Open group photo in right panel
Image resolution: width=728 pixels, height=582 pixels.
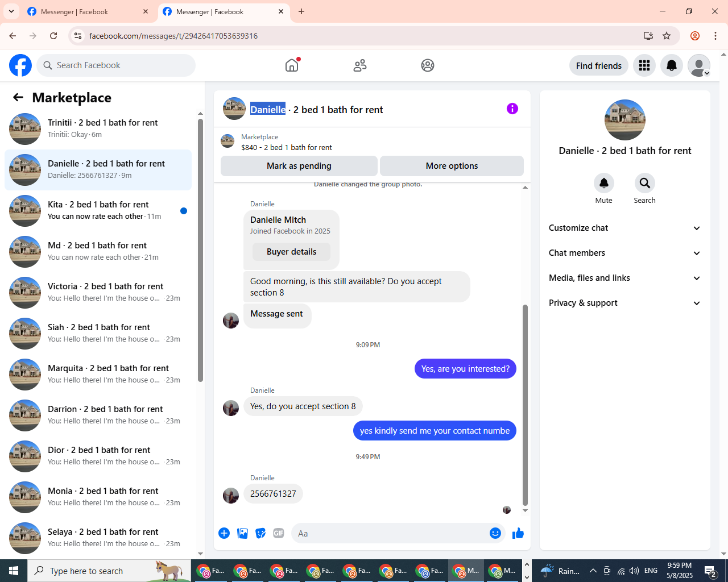click(x=625, y=120)
